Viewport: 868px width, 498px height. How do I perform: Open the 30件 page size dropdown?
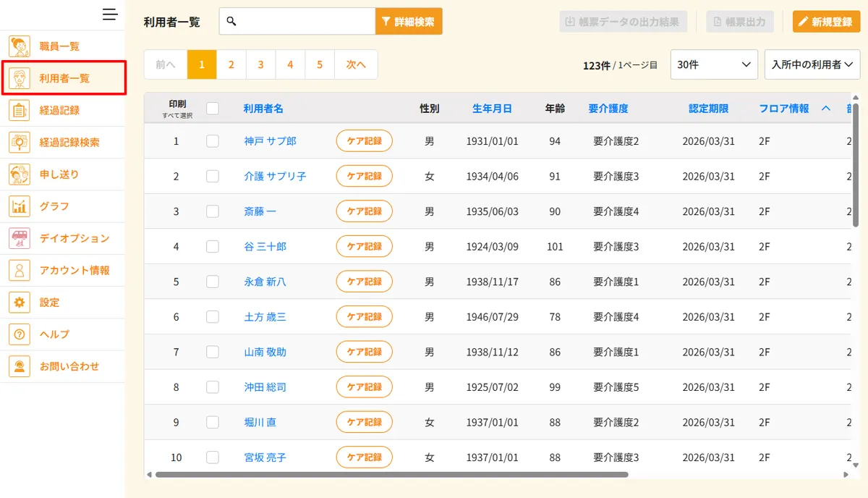714,64
